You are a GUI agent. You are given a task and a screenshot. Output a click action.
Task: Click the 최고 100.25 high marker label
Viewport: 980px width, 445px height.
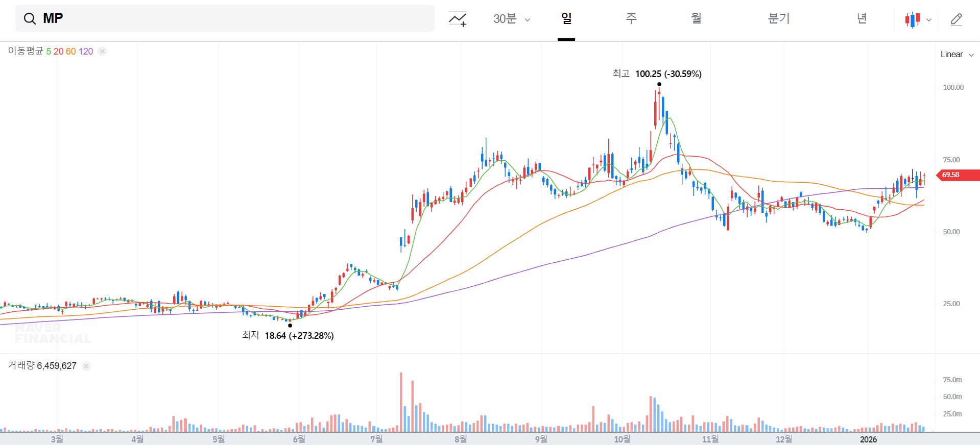[x=657, y=74]
